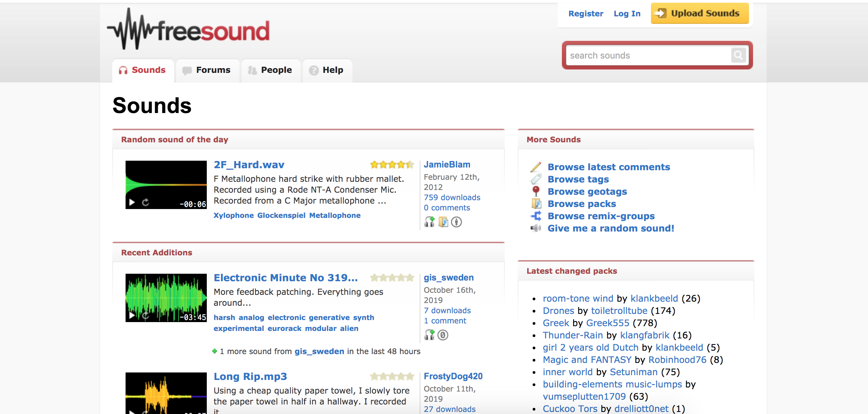Click Electronic Minute No 319 waveform thumbnail
Screen dimensions: 868x414
pyautogui.click(x=166, y=298)
